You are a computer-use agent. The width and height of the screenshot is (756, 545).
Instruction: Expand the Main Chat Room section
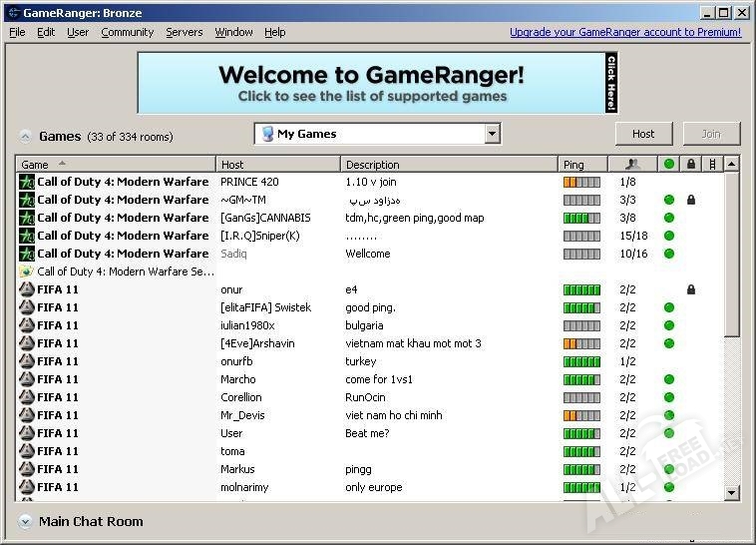click(x=24, y=522)
